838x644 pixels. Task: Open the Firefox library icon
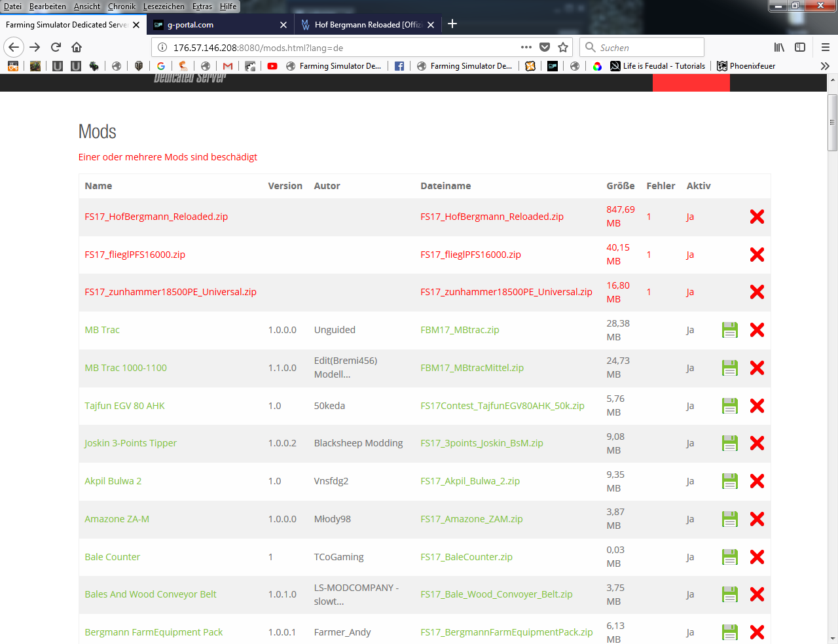click(x=779, y=47)
